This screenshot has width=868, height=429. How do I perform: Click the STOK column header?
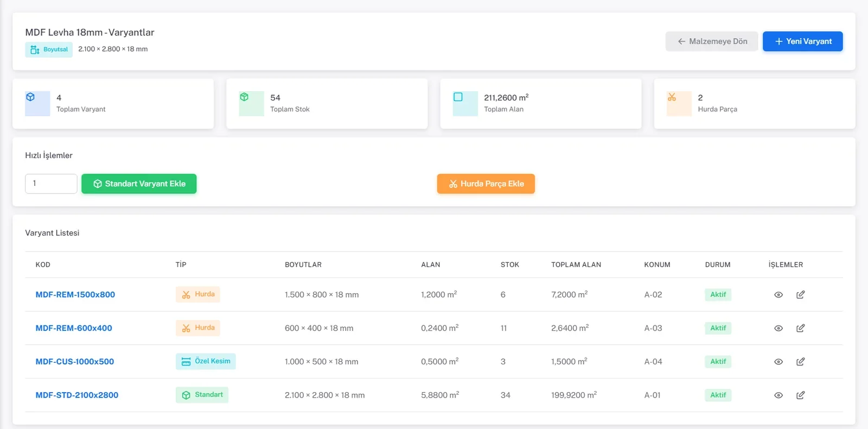click(510, 265)
